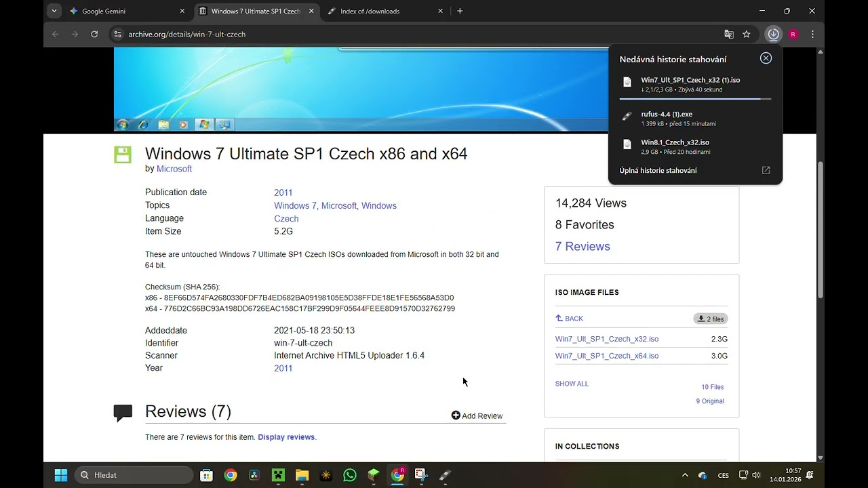
Task: Click SHOW ALL files link
Action: [x=572, y=384]
